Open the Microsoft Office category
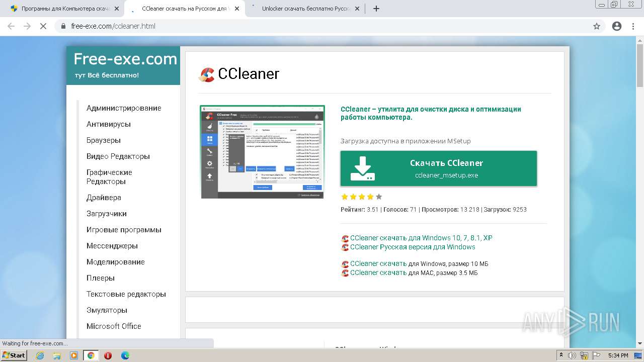This screenshot has width=644, height=362. pos(114,326)
